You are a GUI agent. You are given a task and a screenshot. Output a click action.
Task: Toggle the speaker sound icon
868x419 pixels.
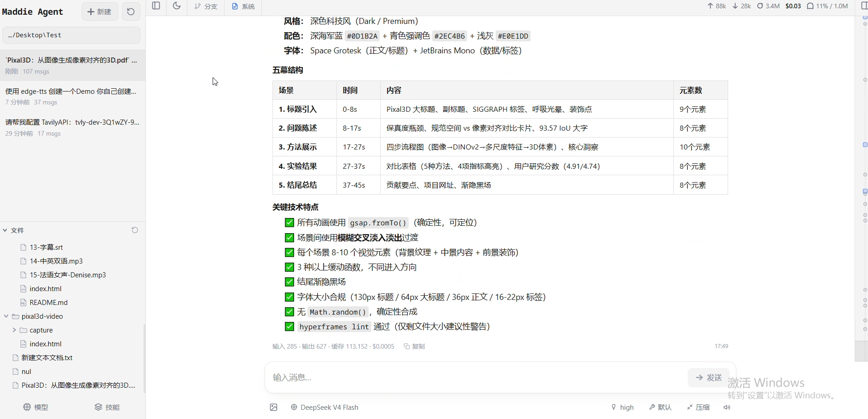727,407
